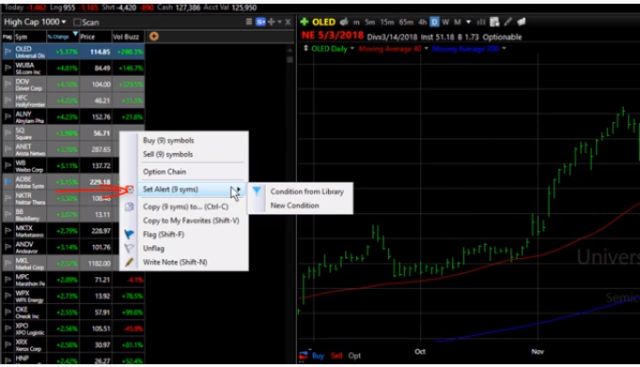The image size is (640, 367).
Task: Toggle the flag on the OLED row
Action: pos(7,52)
